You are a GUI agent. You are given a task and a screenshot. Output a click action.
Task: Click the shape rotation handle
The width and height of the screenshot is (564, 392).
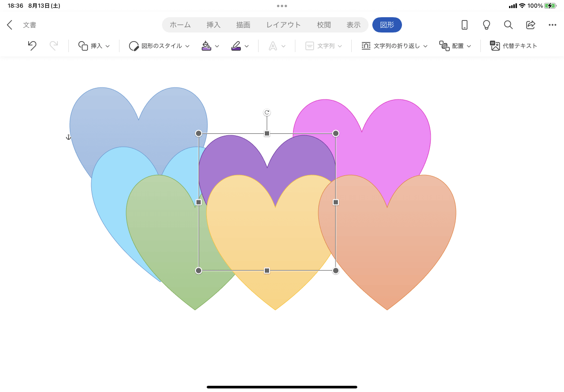tap(267, 112)
